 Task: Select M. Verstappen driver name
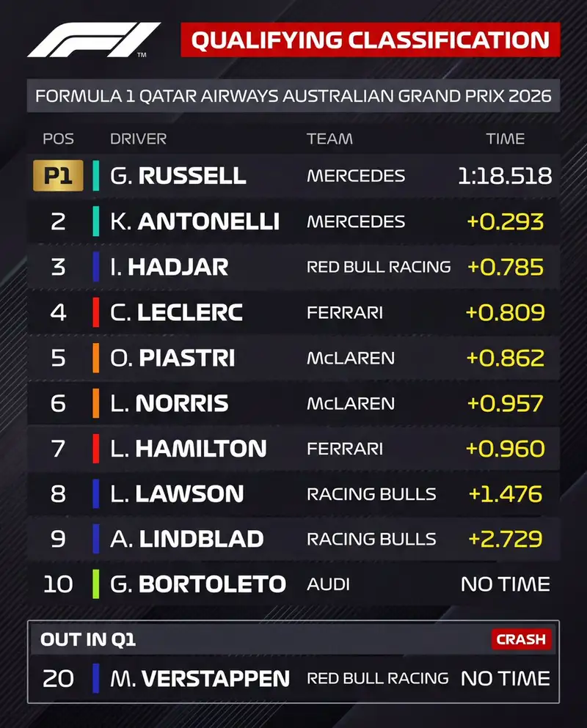[200, 679]
